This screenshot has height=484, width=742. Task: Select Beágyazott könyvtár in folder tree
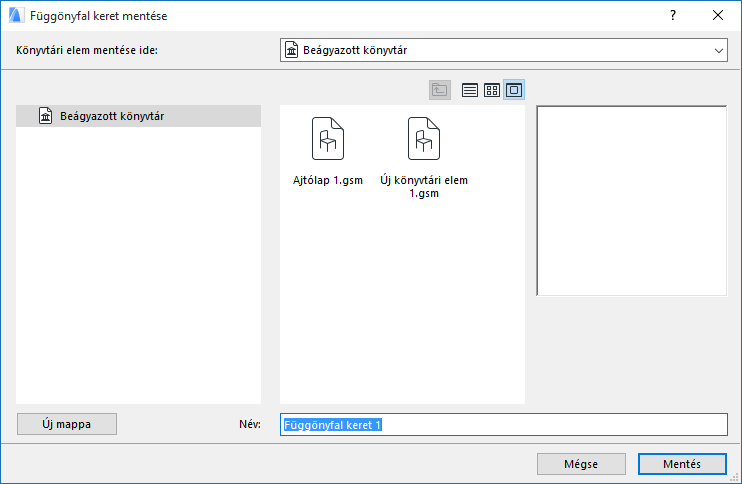tap(138, 116)
